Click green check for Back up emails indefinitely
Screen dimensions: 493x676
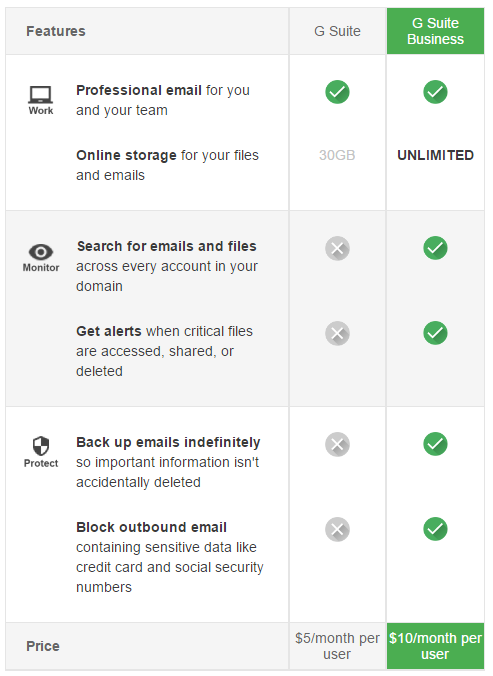[435, 444]
